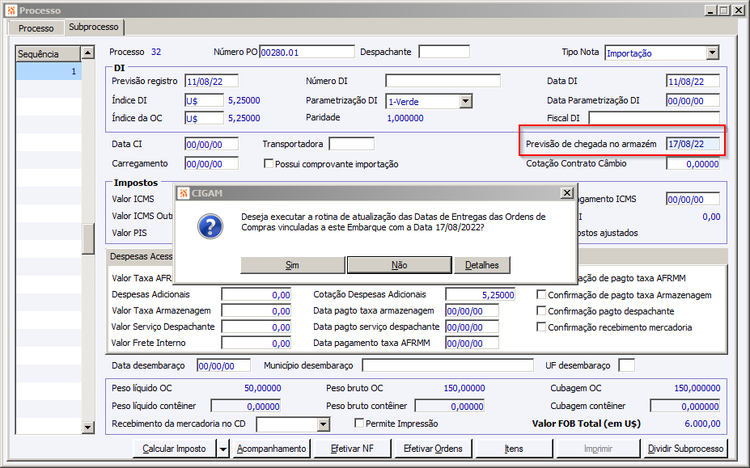Click the Sequência list scroll down arrow

coord(88,427)
